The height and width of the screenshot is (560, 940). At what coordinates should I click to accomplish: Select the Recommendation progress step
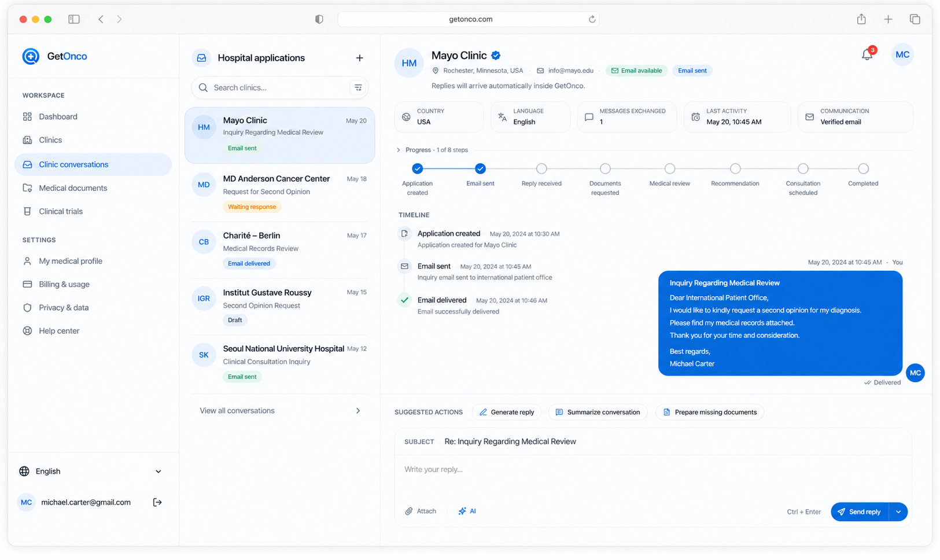click(735, 169)
